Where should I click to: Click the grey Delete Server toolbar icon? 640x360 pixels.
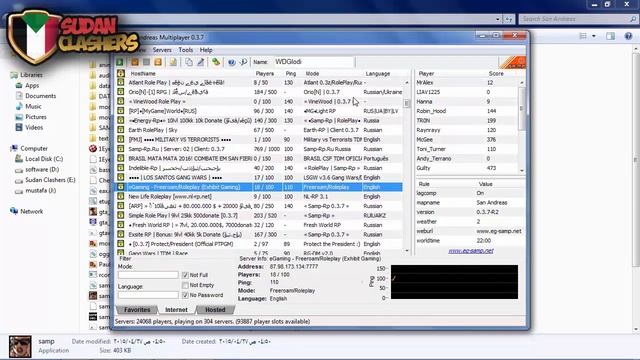click(146, 62)
